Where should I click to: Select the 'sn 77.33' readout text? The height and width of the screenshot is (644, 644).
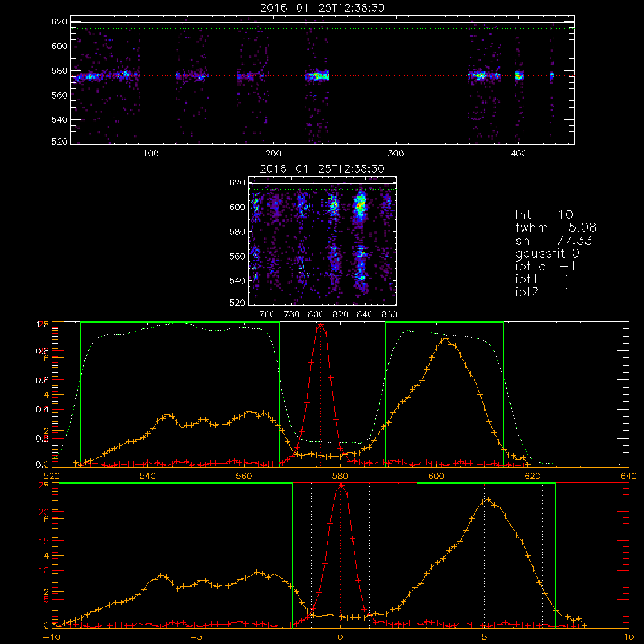[x=554, y=240]
